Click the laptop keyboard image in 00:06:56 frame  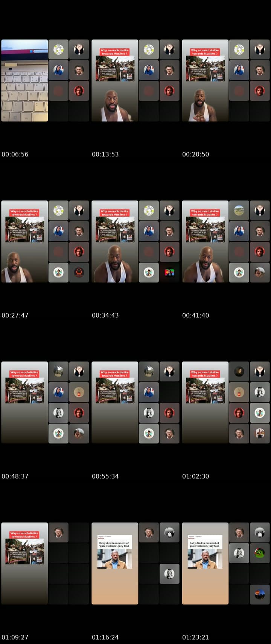pos(24,80)
